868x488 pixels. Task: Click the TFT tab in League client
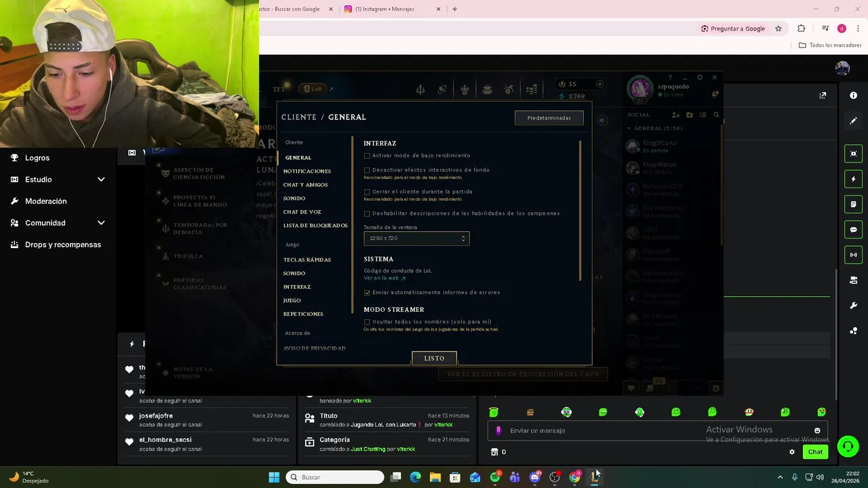point(279,89)
